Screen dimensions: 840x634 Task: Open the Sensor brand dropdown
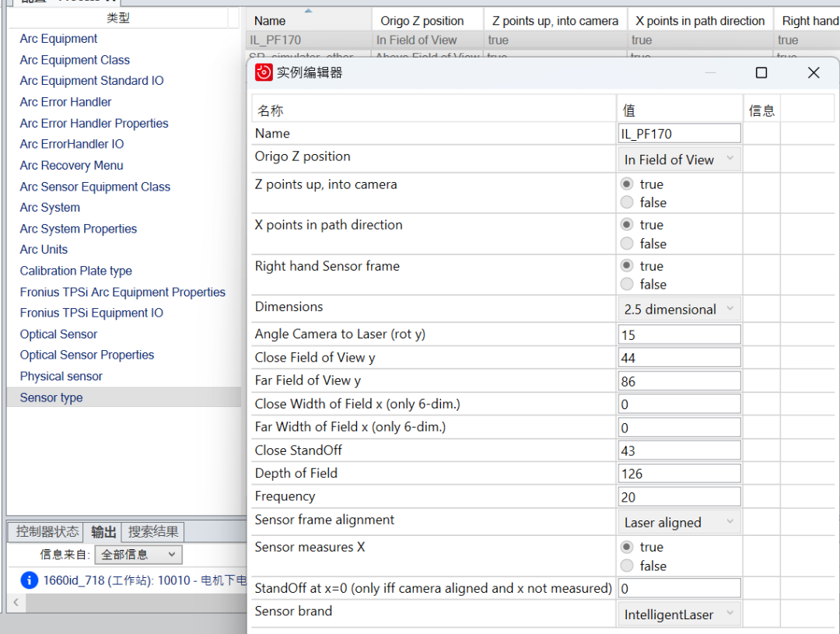coord(679,615)
